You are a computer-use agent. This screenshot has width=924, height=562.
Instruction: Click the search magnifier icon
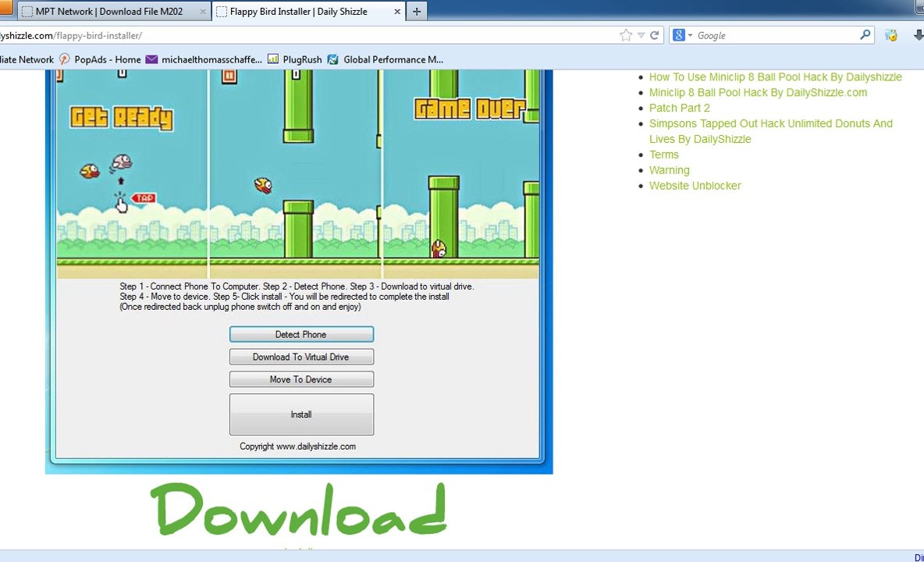pos(865,35)
